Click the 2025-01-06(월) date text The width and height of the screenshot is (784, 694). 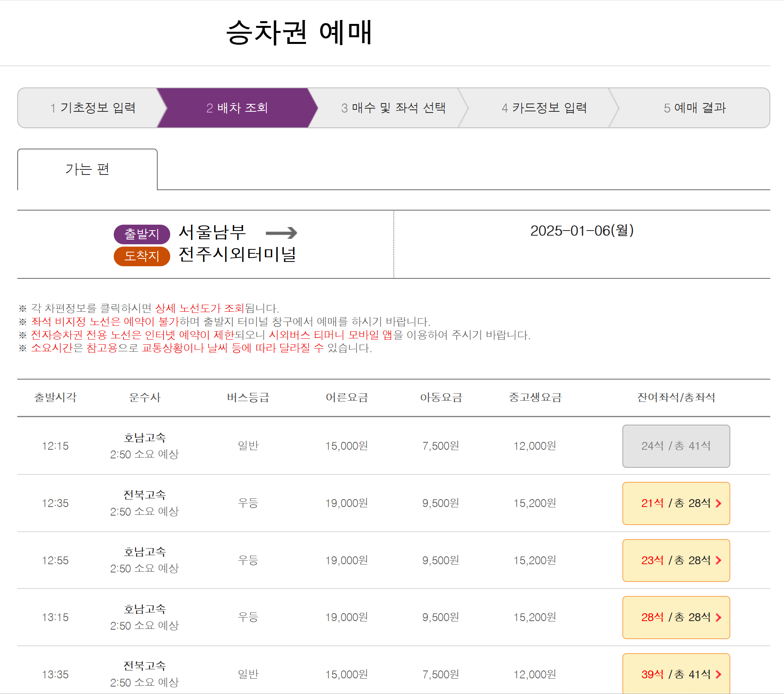coord(582,231)
